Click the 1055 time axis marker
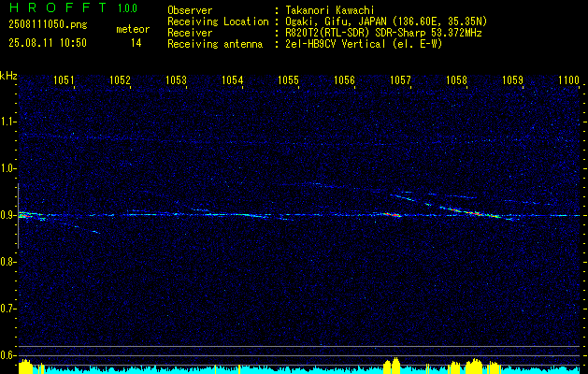Viewport: 588px width, 374px height. pos(288,79)
